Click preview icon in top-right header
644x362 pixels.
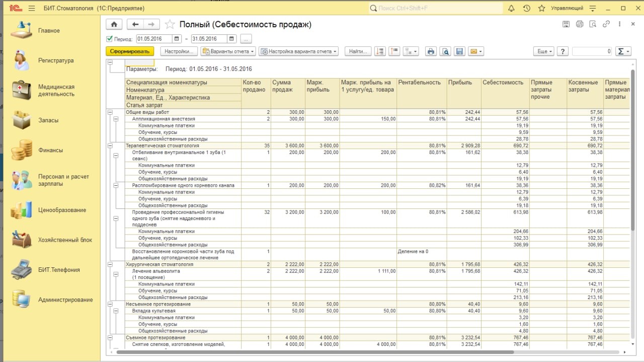(x=593, y=24)
